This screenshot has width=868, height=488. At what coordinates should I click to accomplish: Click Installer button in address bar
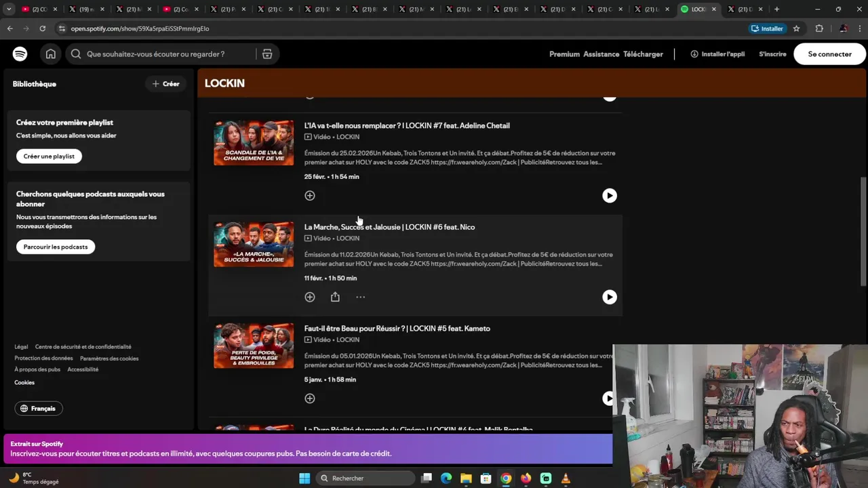click(x=767, y=28)
